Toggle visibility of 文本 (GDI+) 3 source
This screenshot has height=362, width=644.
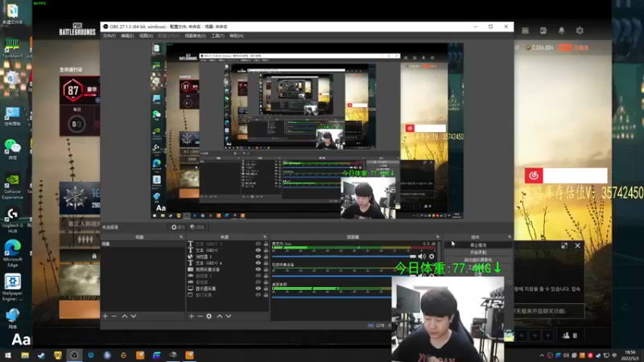tap(258, 244)
